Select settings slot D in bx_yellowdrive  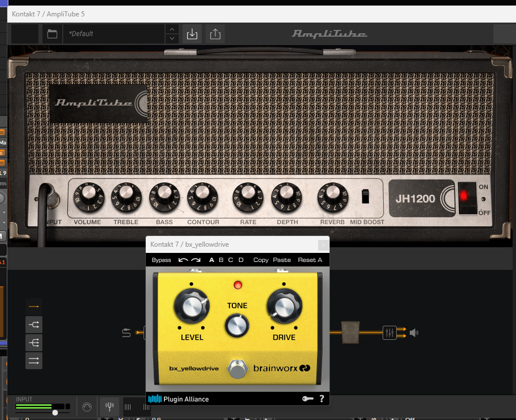click(241, 260)
